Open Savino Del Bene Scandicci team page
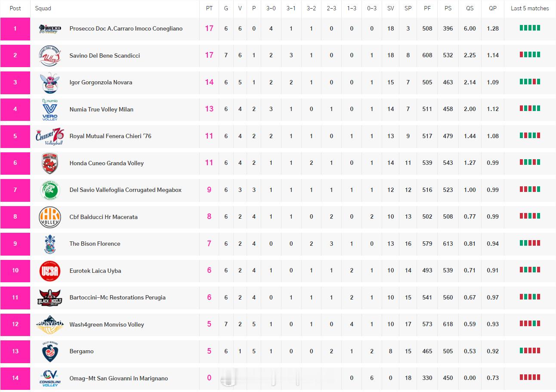556x392 pixels. click(105, 56)
